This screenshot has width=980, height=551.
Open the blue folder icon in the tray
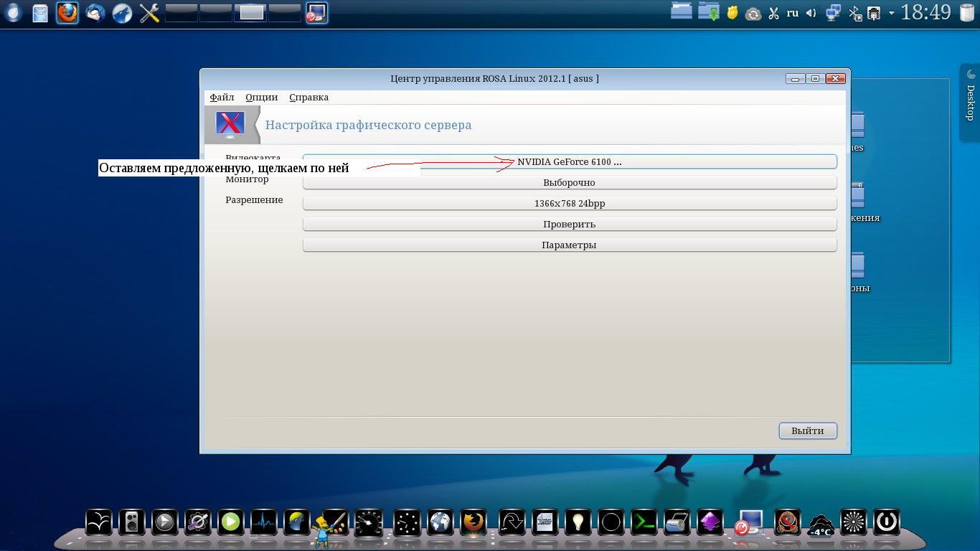coord(682,12)
